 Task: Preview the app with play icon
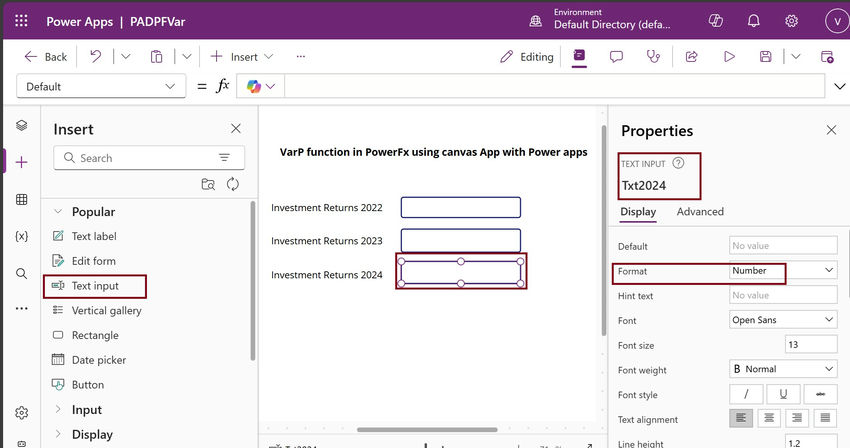[x=729, y=56]
